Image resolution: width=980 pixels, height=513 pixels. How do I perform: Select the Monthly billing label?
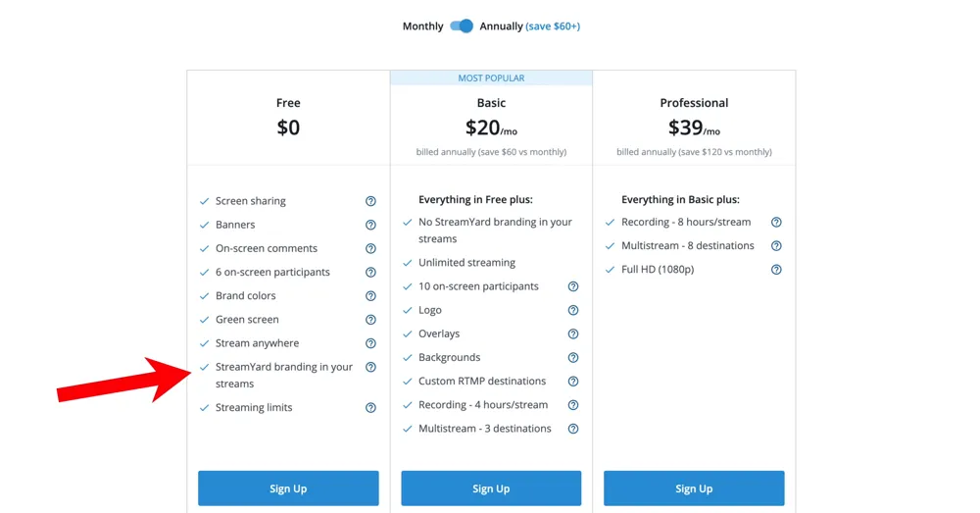(x=422, y=26)
